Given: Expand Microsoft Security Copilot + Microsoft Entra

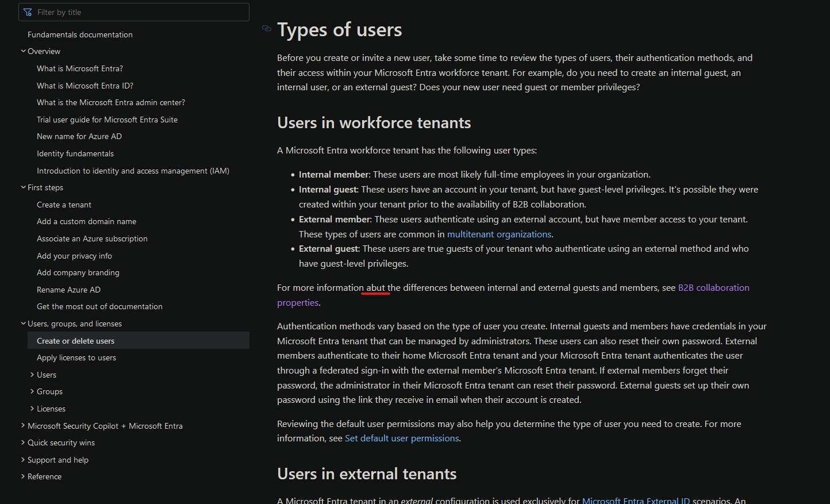Looking at the screenshot, I should [23, 426].
